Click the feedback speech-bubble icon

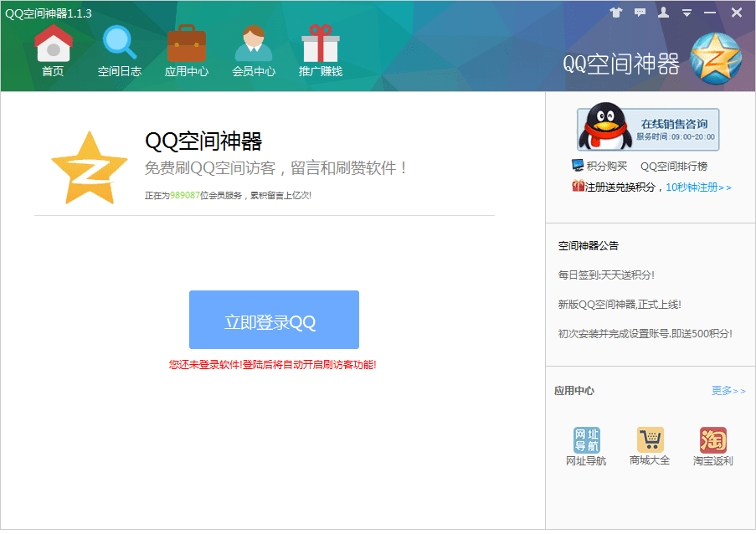click(x=640, y=13)
